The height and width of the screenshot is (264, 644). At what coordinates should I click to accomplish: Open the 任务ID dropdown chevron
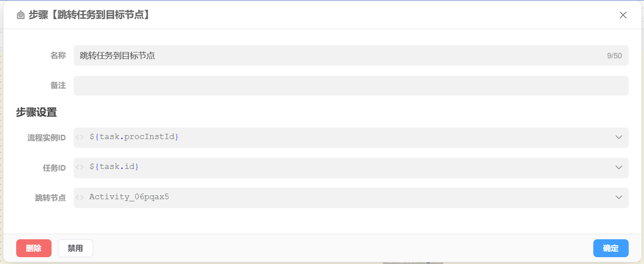[619, 167]
